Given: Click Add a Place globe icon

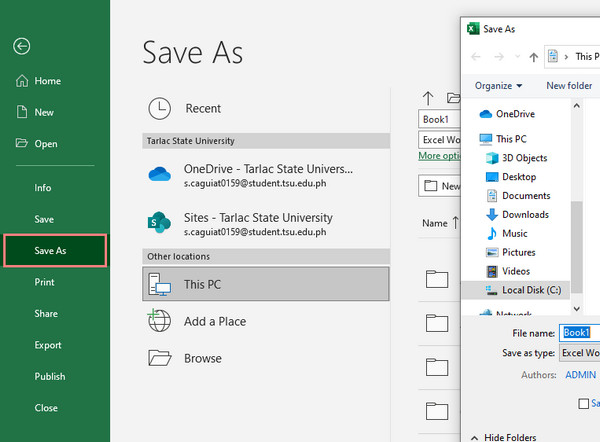Looking at the screenshot, I should pos(159,321).
